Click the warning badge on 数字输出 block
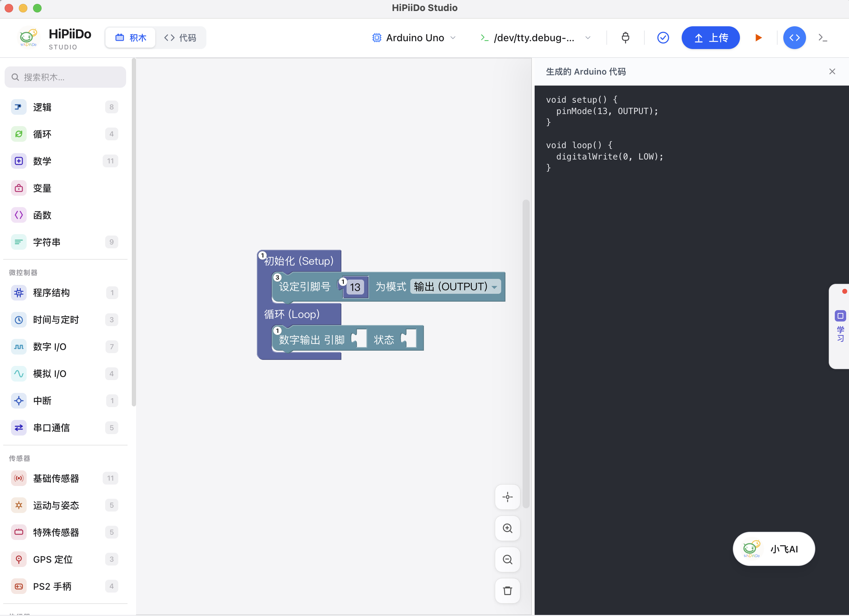Viewport: 849px width, 616px height. coord(277,331)
